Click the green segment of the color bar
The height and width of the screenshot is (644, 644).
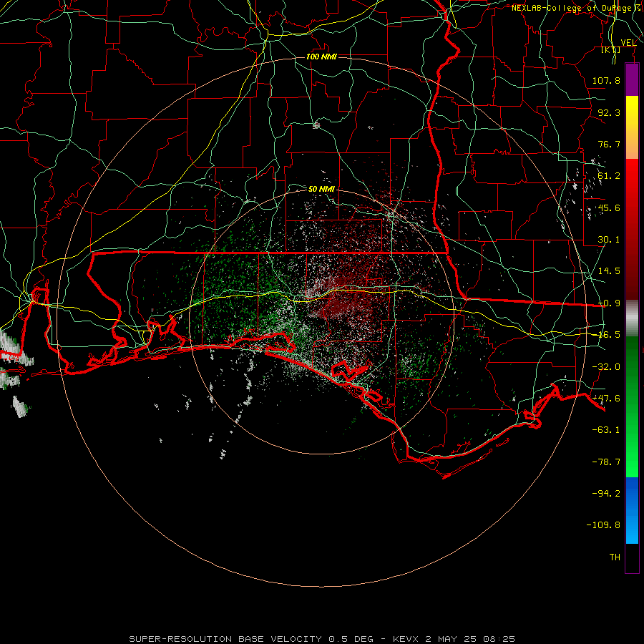(x=632, y=406)
